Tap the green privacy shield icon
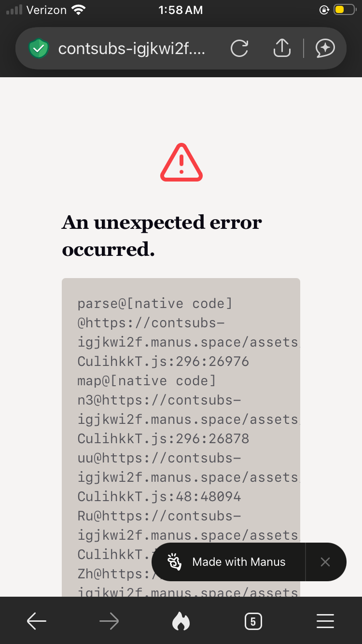This screenshot has width=362, height=644. point(39,48)
